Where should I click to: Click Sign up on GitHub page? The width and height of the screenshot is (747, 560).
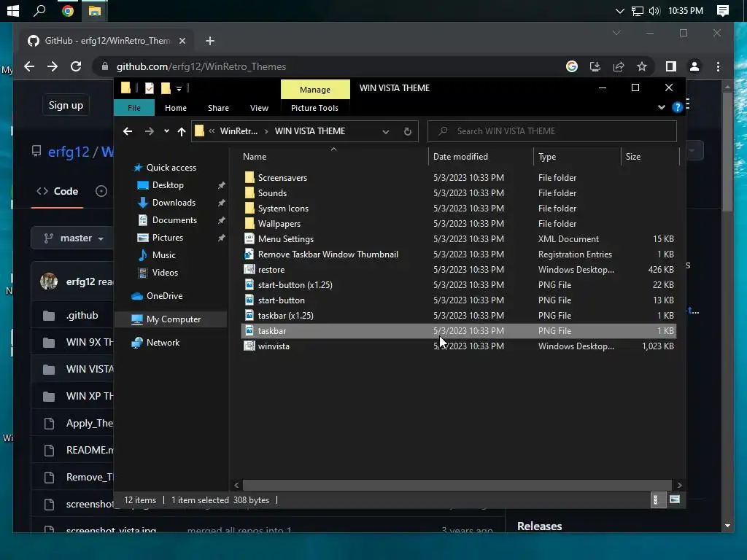pos(66,105)
